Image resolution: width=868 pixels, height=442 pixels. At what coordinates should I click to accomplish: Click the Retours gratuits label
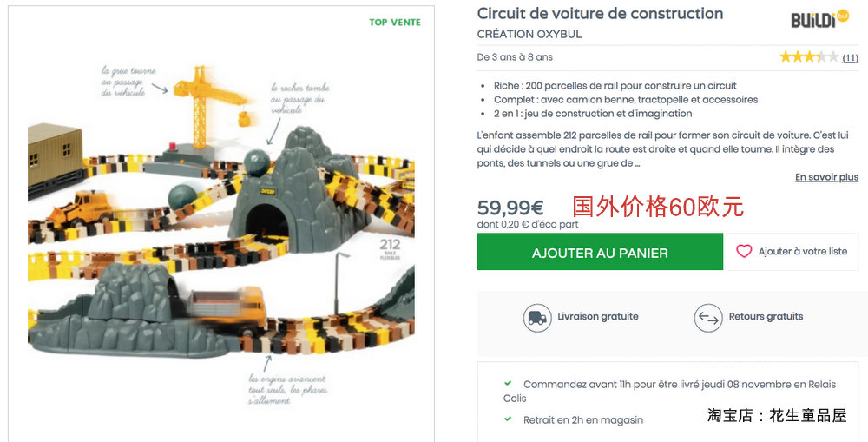[x=766, y=316]
